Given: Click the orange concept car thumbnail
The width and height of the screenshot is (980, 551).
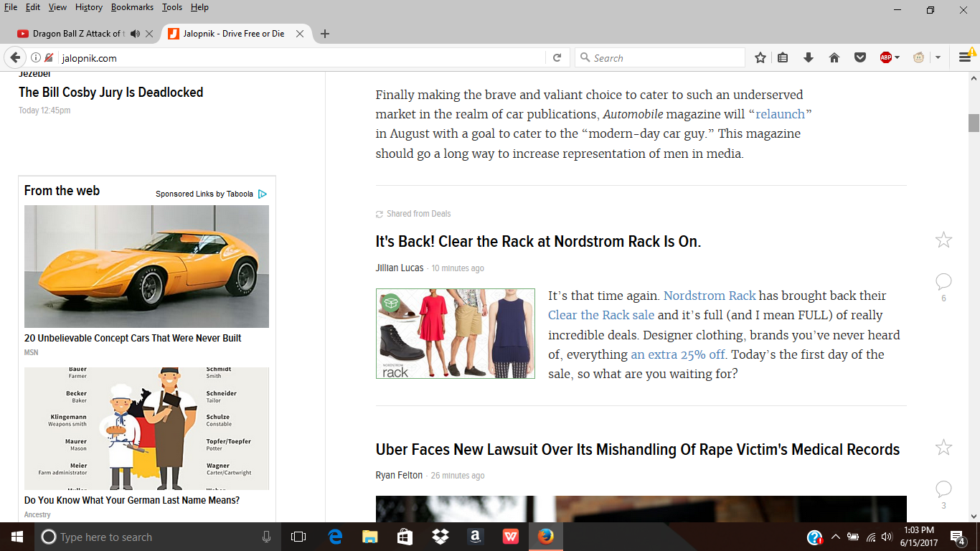Looking at the screenshot, I should click(x=146, y=266).
